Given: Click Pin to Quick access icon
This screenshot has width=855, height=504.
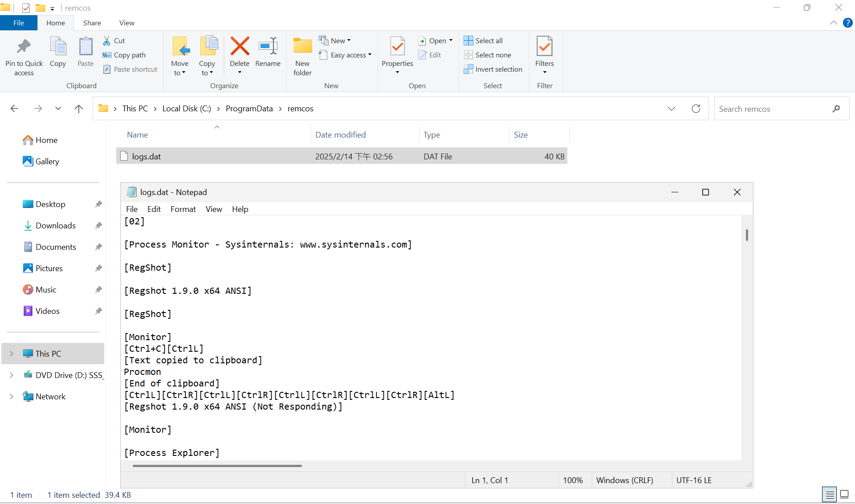Looking at the screenshot, I should click(24, 47).
